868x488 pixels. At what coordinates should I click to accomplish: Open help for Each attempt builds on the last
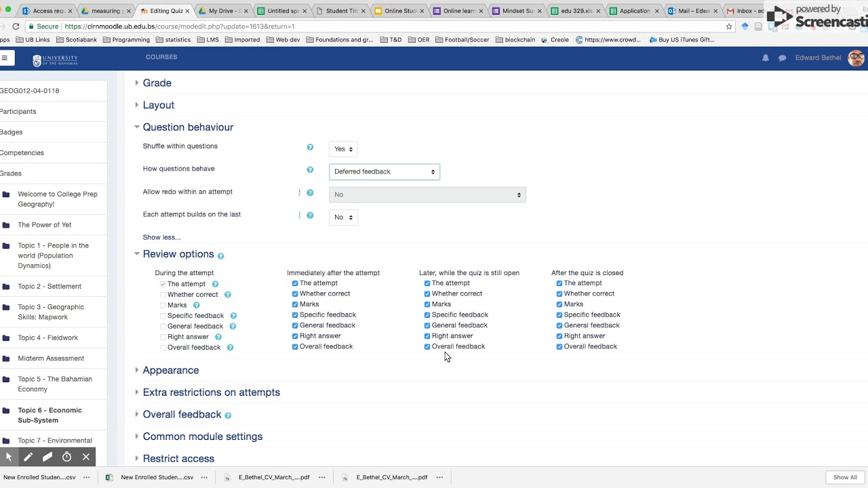310,216
